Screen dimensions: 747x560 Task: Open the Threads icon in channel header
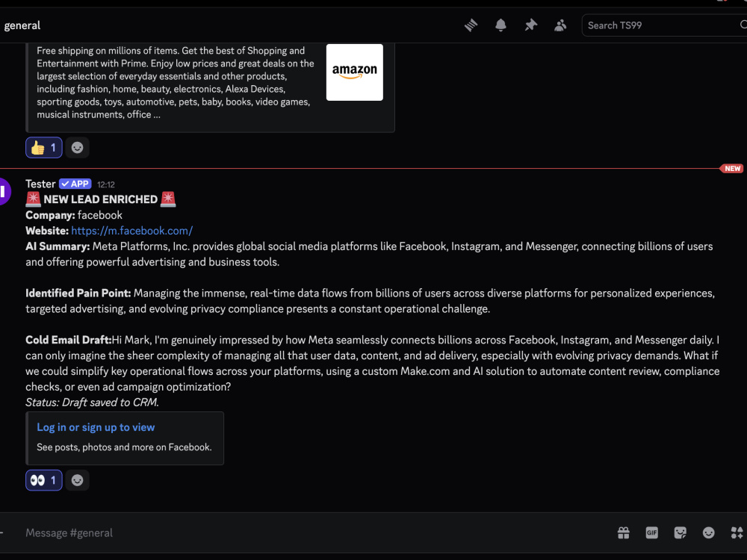tap(471, 25)
